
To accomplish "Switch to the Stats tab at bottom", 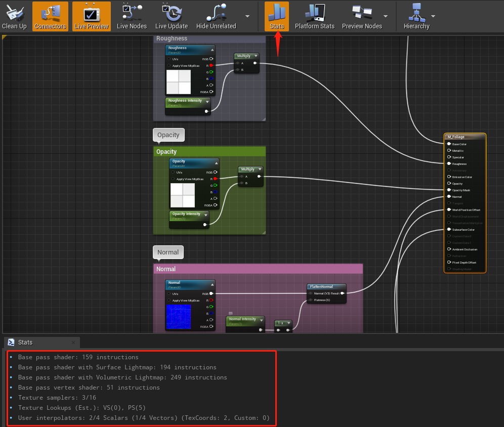I will [x=25, y=343].
